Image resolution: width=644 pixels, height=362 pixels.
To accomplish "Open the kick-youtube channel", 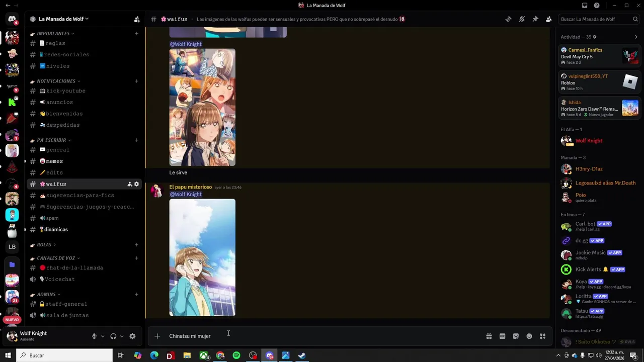I will tap(85, 91).
